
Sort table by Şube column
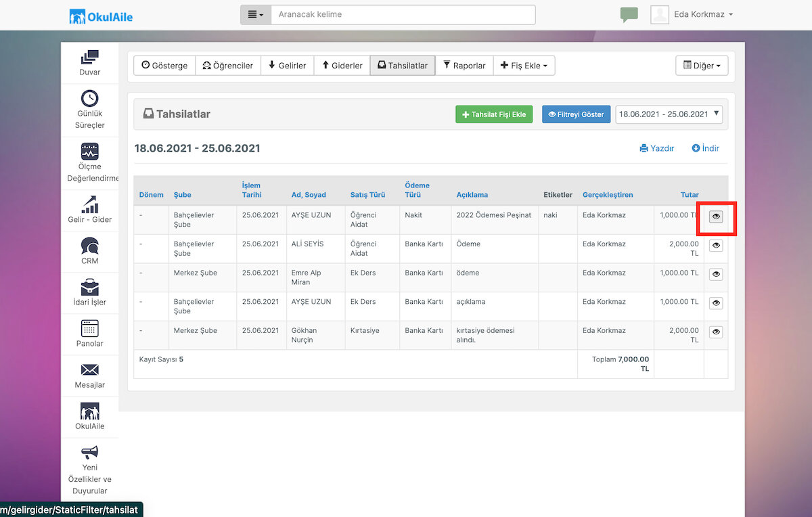click(x=183, y=195)
